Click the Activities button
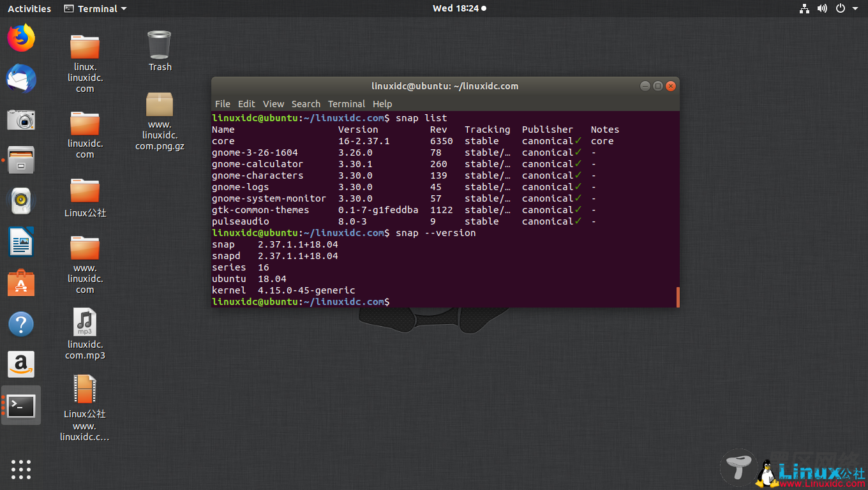Viewport: 868px width, 490px height. point(29,8)
